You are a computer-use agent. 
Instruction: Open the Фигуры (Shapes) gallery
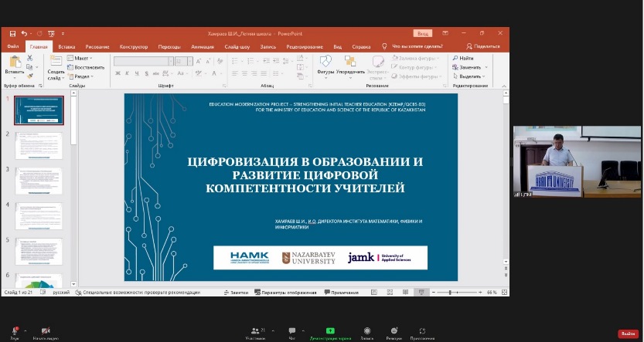click(x=325, y=62)
